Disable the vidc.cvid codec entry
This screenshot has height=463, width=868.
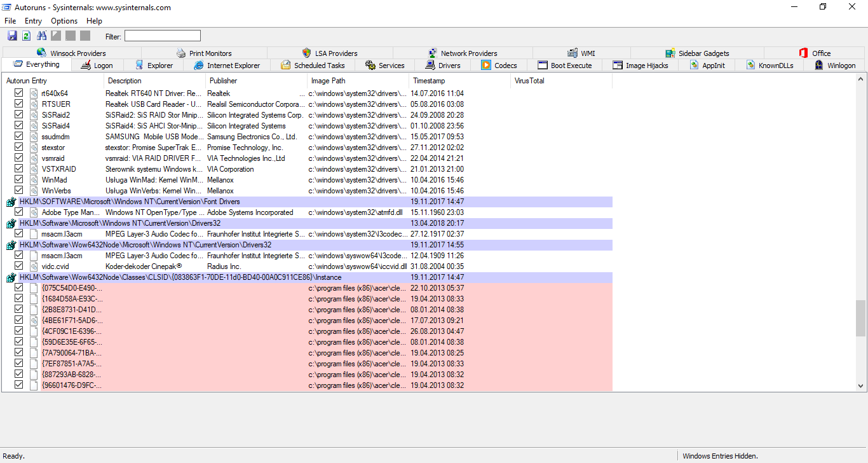click(x=18, y=266)
